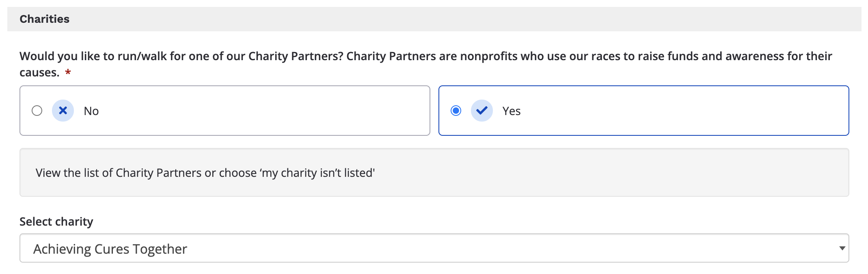868x274 pixels.
Task: Click the blue X icon beside No
Action: [x=63, y=111]
